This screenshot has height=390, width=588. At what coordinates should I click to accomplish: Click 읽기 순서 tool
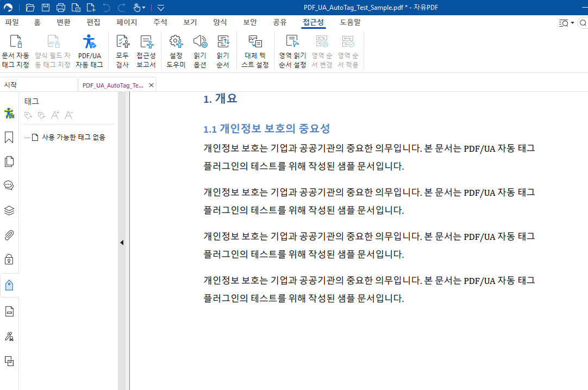(223, 51)
